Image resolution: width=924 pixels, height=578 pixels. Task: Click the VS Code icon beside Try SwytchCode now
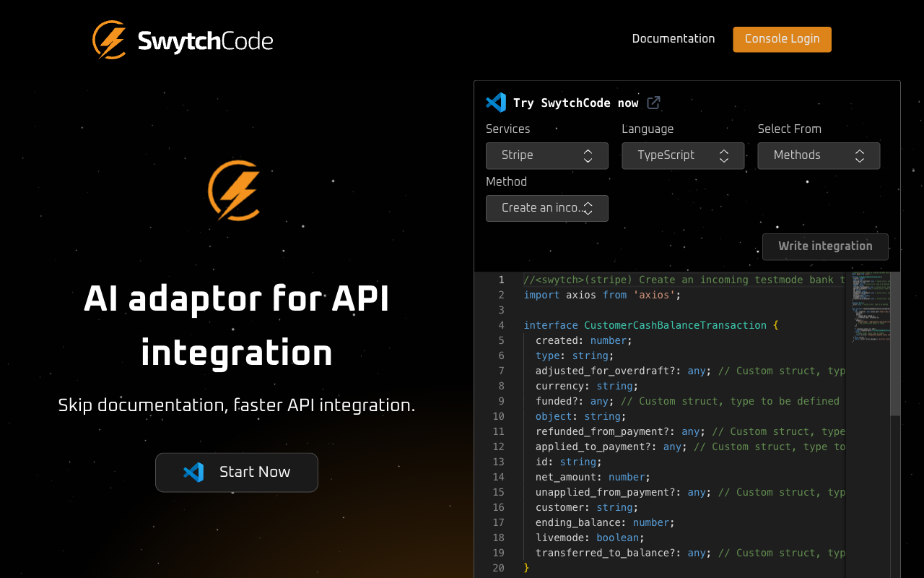496,103
